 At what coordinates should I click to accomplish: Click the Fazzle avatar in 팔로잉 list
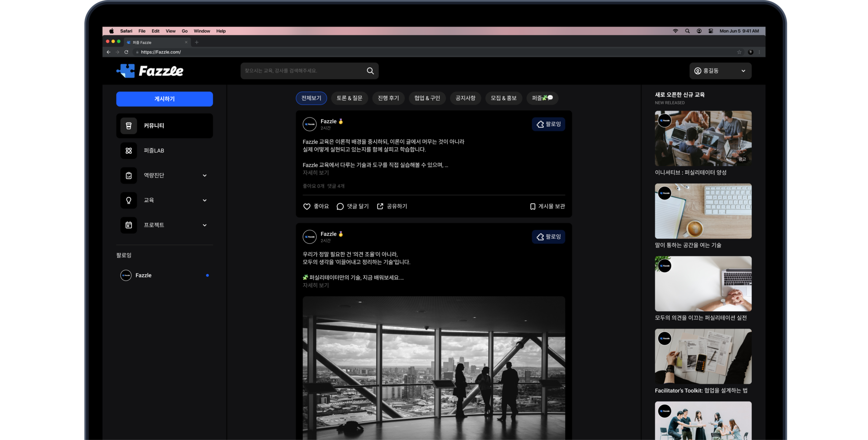tap(126, 275)
